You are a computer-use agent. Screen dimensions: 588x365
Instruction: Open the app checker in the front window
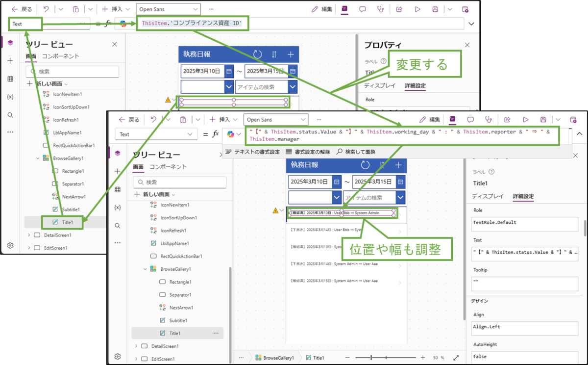[x=489, y=119]
